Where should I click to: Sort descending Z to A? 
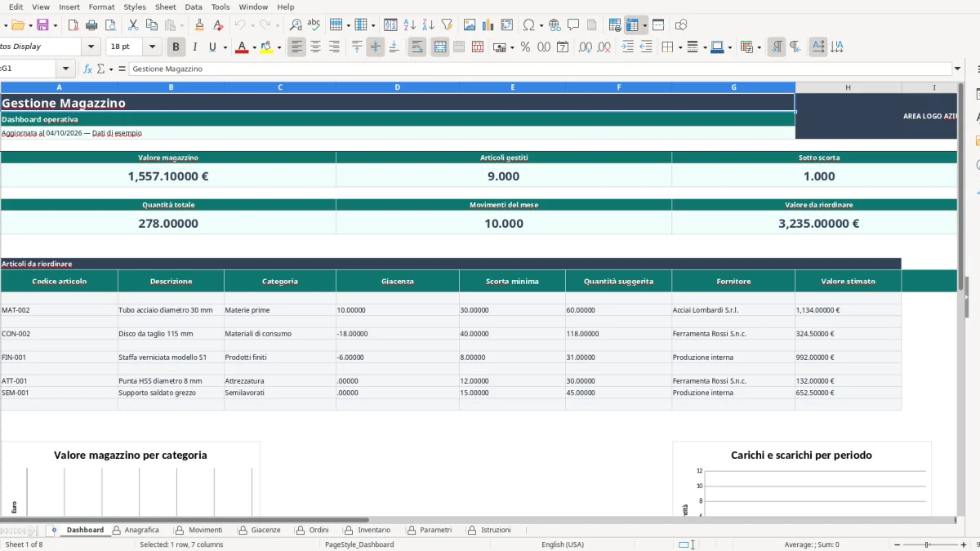[428, 25]
